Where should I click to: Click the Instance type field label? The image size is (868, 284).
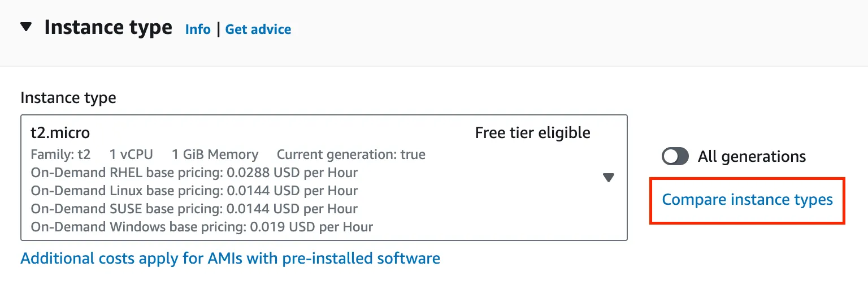click(68, 98)
